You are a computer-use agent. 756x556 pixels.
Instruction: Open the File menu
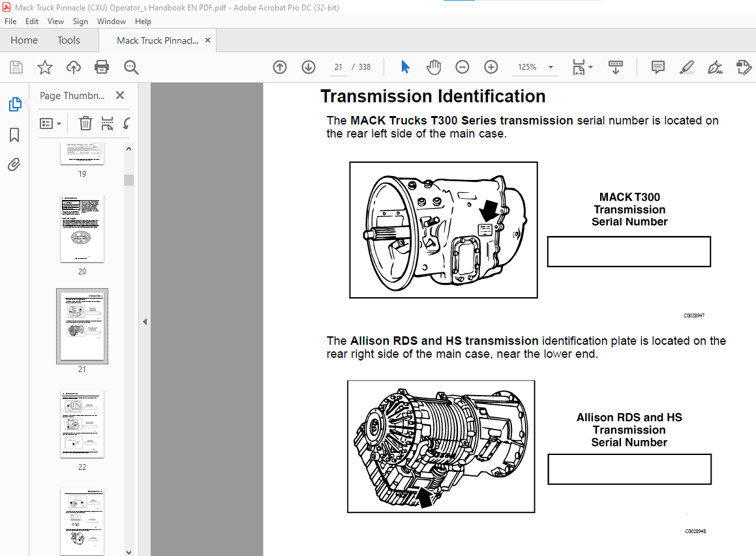pos(10,22)
